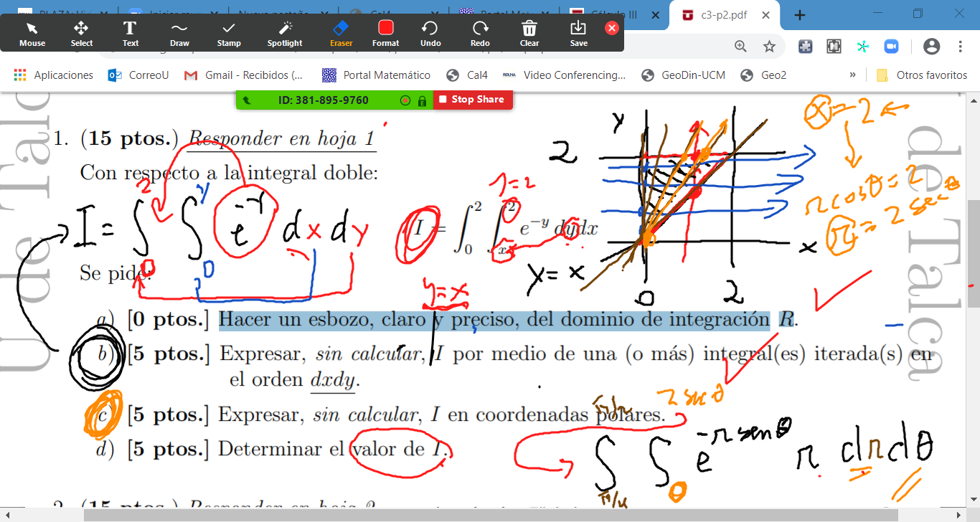The height and width of the screenshot is (522, 980).
Task: Click the underlined 'dxdy' text
Action: click(333, 380)
